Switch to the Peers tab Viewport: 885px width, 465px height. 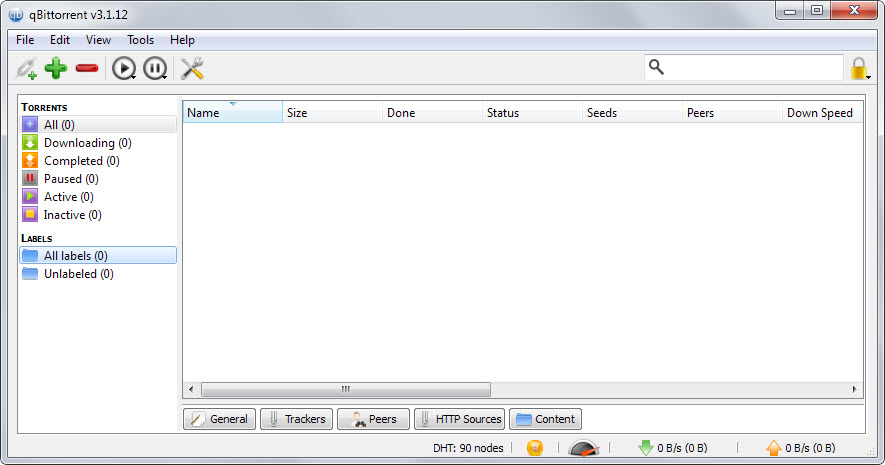373,419
